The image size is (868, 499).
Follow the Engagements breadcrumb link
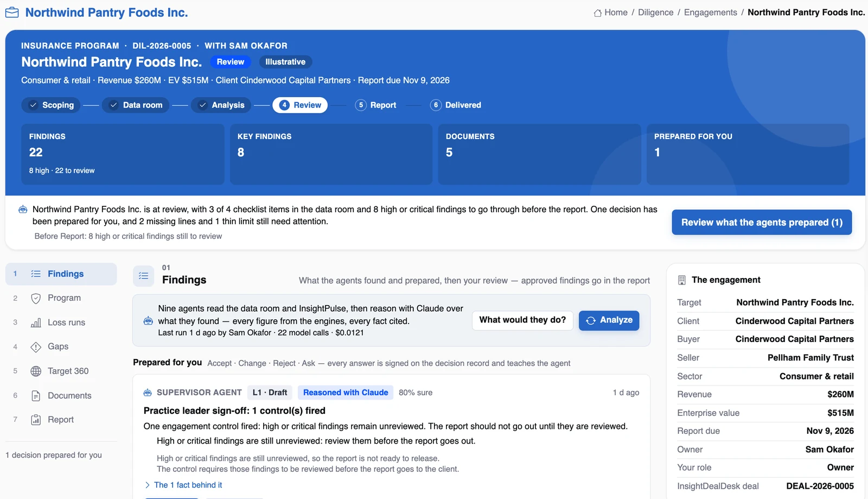tap(711, 12)
